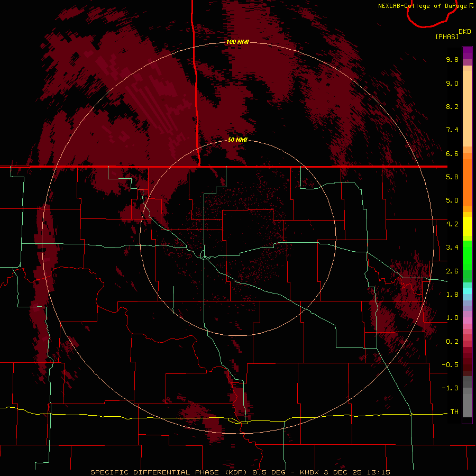Click the 100 NMI range ring label
This screenshot has height=476, width=476.
[237, 42]
